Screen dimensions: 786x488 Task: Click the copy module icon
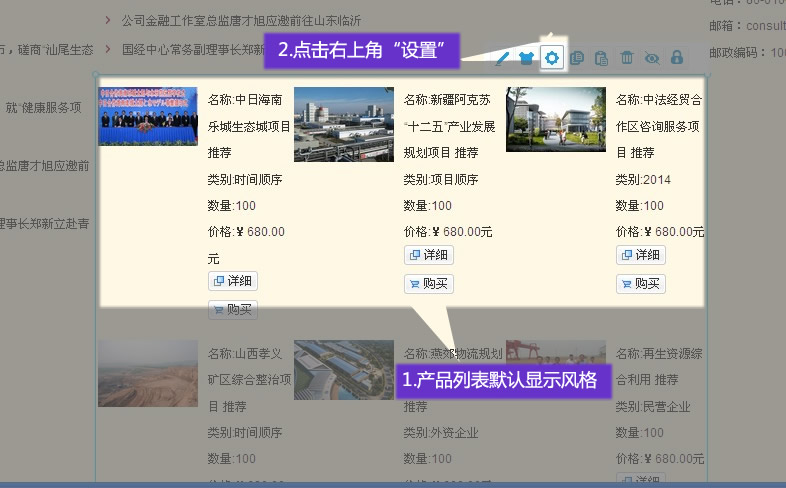click(577, 59)
